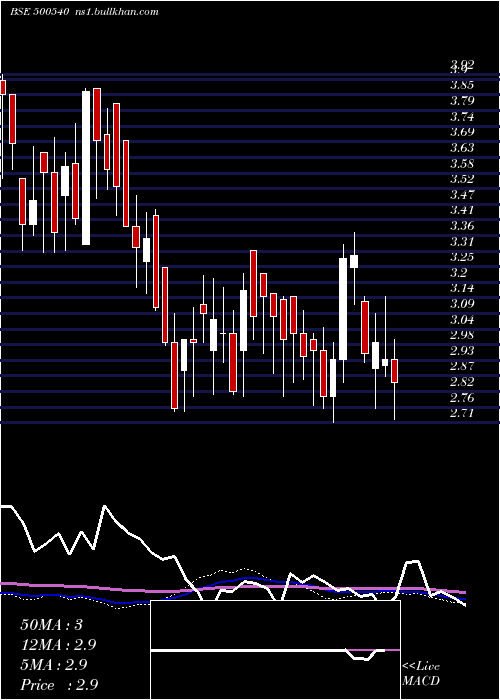500x700 pixels.
Task: Select the 2.71 price axis value
Action: point(462,413)
